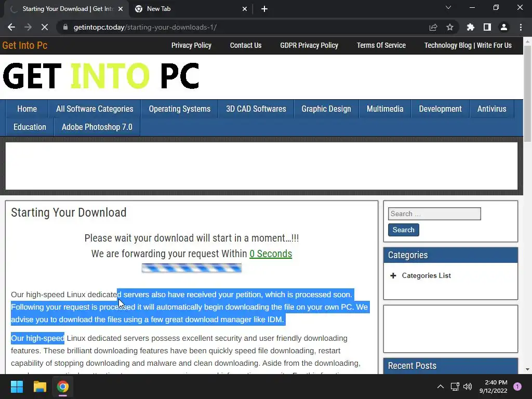The image size is (532, 399).
Task: Open the Multimedia menu
Action: pyautogui.click(x=385, y=109)
